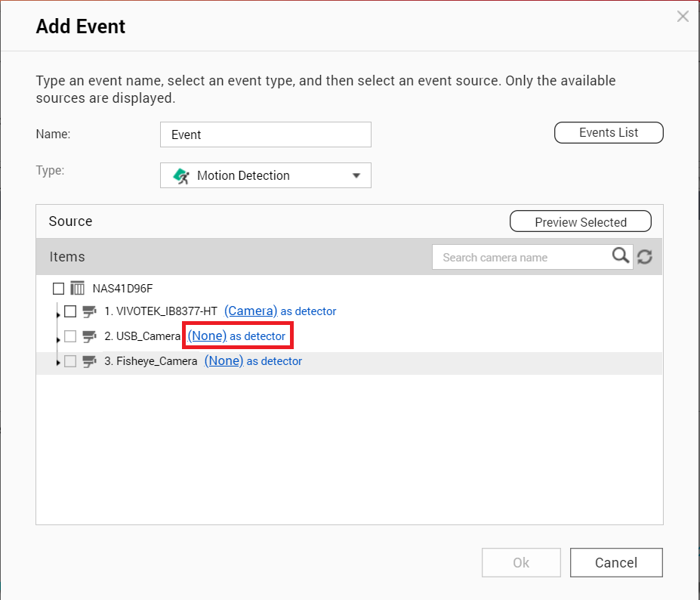This screenshot has height=600, width=700.
Task: Click the (Camera) detector link for VIVOTEK
Action: (251, 311)
